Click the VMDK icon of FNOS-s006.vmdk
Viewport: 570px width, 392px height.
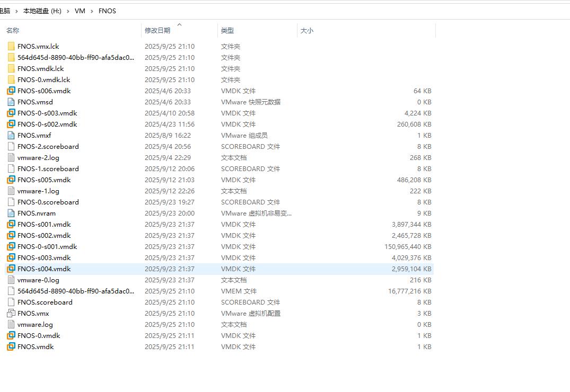click(x=11, y=91)
